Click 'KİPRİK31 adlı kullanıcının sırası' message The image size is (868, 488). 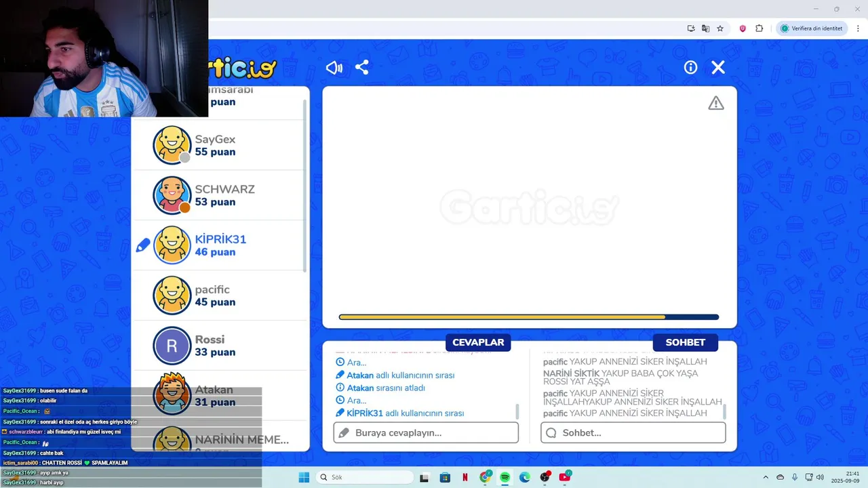[405, 413]
